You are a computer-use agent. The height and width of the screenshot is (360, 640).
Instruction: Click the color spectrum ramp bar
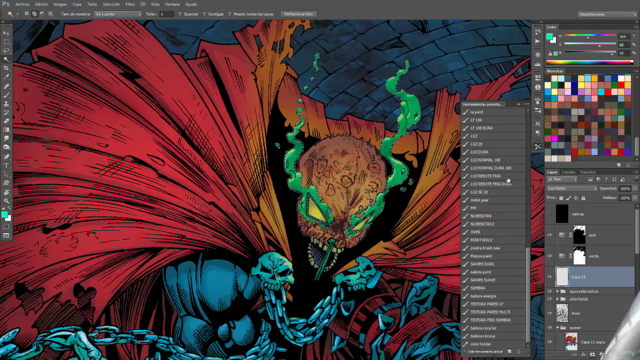[590, 62]
